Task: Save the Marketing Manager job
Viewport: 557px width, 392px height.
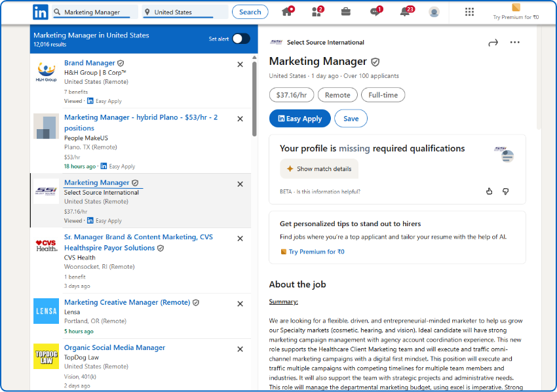Action: coord(351,119)
